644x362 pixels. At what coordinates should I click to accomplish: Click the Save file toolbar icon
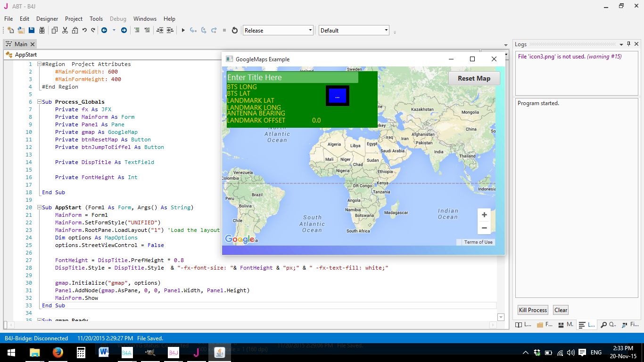32,30
